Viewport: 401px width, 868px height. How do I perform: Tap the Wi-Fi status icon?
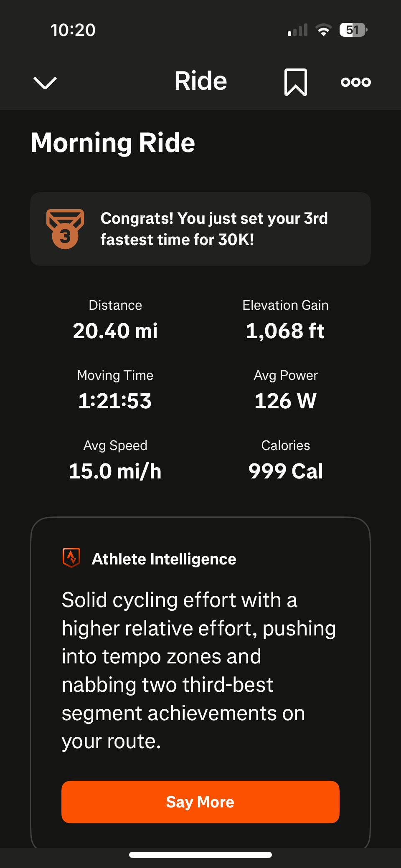coord(323,30)
